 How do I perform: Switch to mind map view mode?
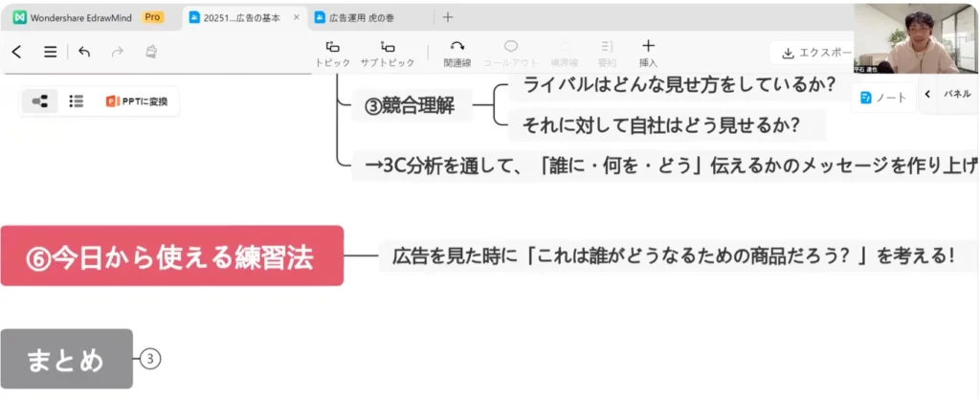[40, 100]
